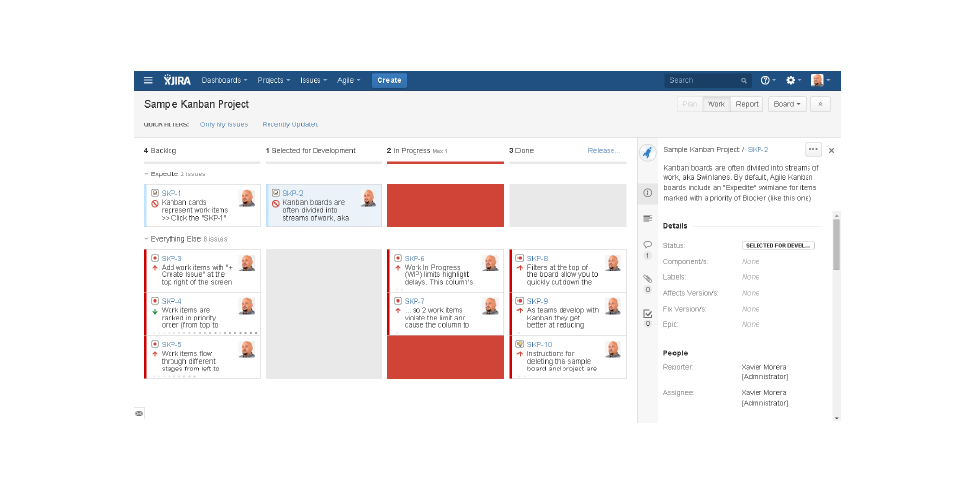Click the search magnifier icon
The image size is (980, 493).
pyautogui.click(x=743, y=80)
